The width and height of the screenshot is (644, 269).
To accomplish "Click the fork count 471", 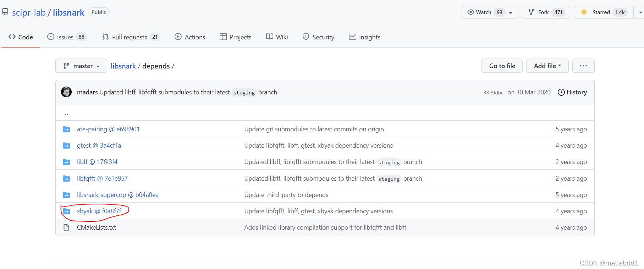I will pos(558,12).
